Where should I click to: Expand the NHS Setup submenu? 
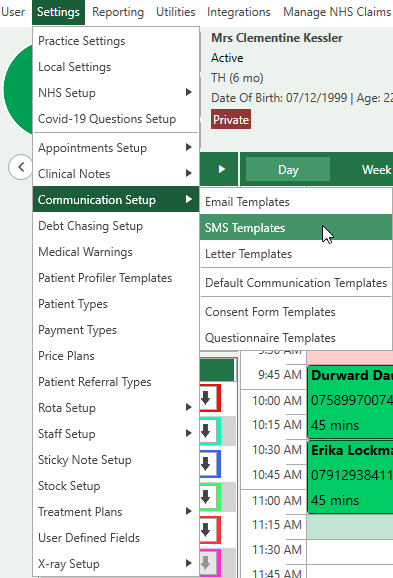[116, 93]
